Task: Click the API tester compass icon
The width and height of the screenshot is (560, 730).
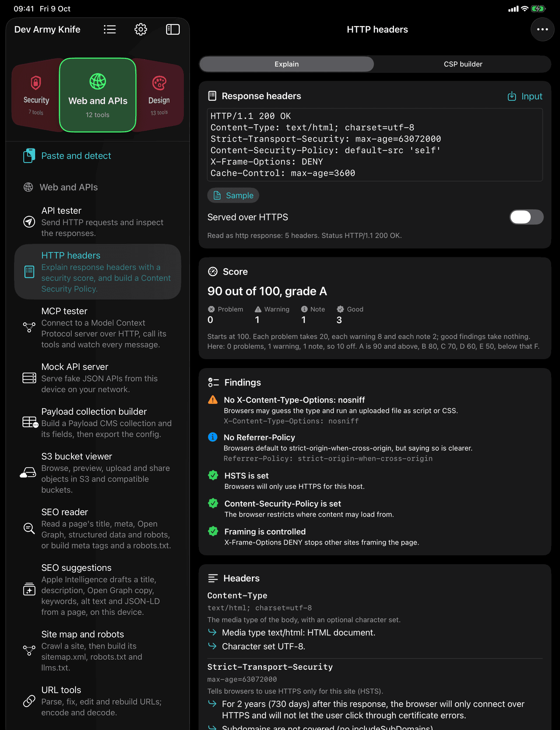Action: (29, 222)
